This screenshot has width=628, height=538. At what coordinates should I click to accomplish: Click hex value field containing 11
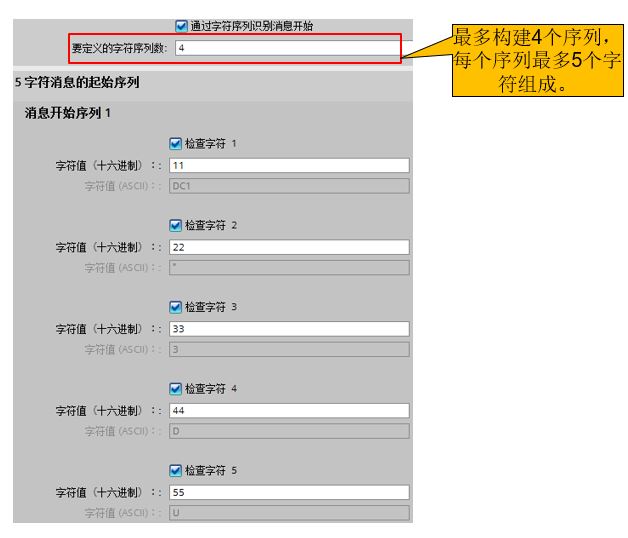(290, 166)
